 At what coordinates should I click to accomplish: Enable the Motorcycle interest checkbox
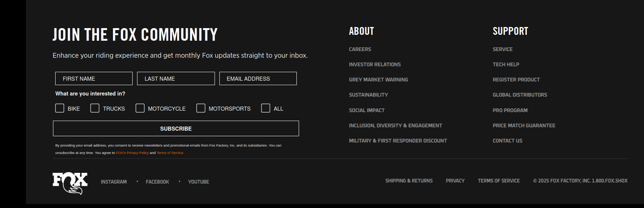[140, 108]
